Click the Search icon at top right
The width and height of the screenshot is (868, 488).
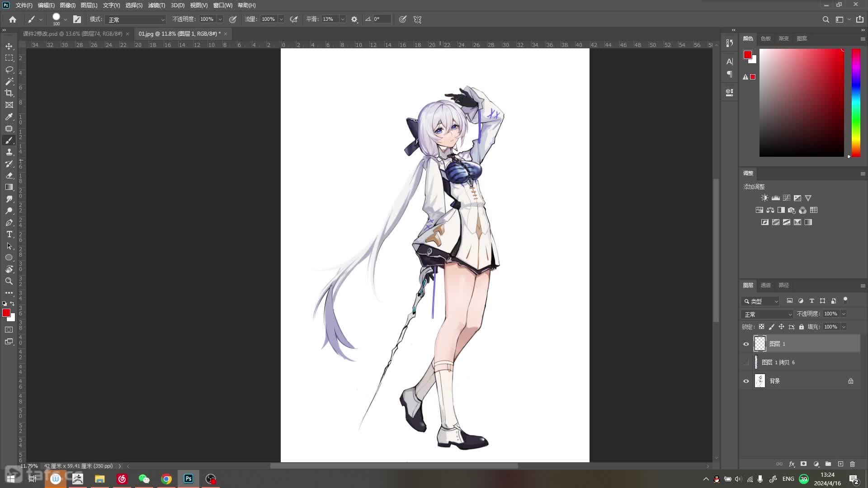point(826,19)
